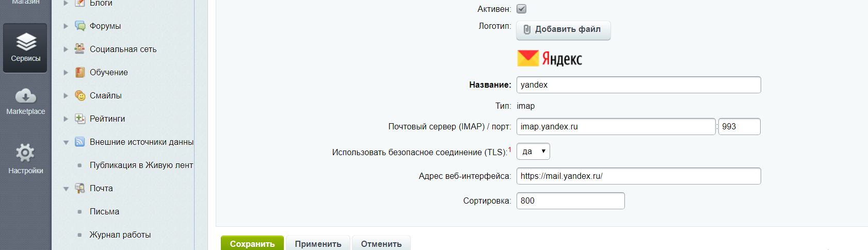868x250 pixels.
Task: Click the Адрес веб-интерфейса field
Action: pyautogui.click(x=639, y=176)
